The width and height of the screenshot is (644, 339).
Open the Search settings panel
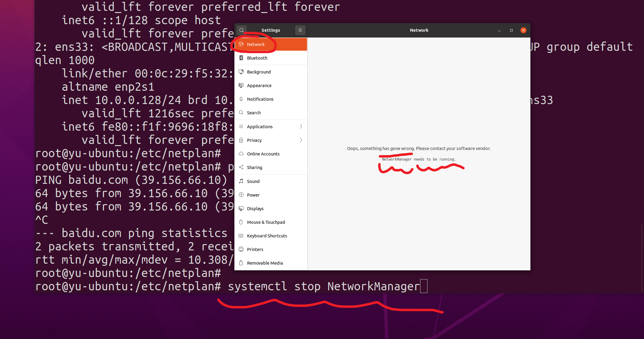point(271,113)
